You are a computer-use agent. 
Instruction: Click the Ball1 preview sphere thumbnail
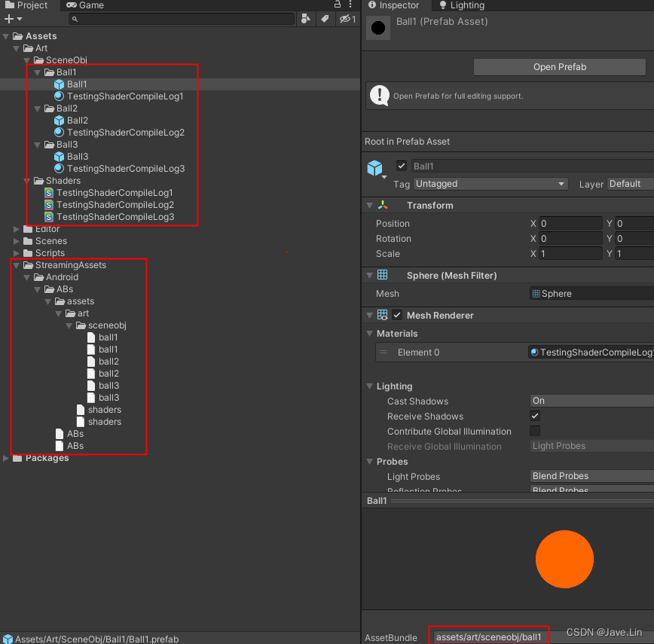click(x=564, y=559)
